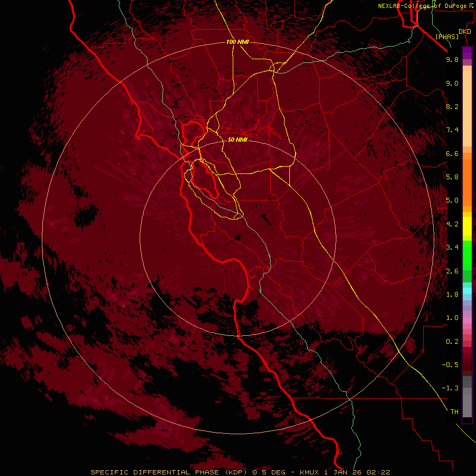
Task: Select the 8.2 scale label
Action: point(452,106)
